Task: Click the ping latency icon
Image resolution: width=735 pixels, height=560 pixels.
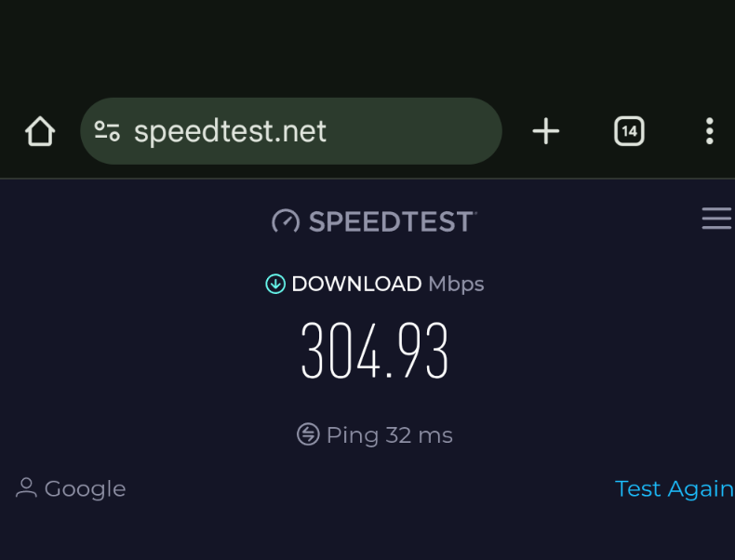Action: point(308,433)
